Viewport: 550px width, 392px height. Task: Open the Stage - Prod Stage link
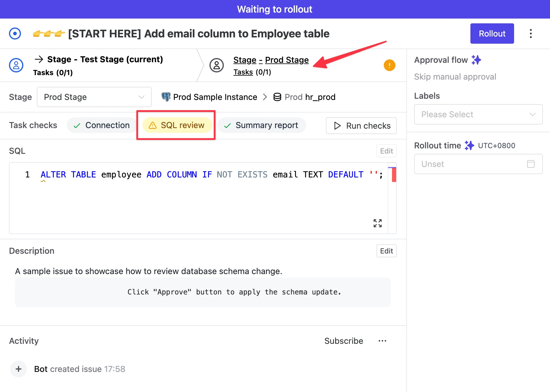point(271,60)
